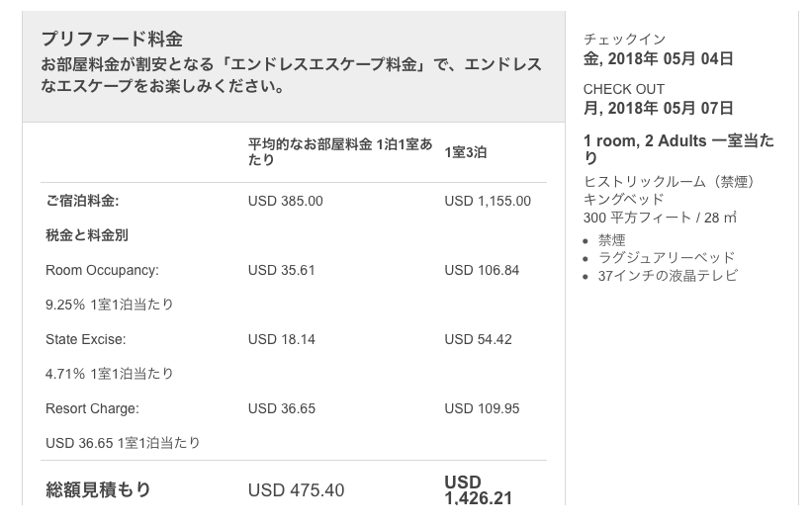Click the resort charge total USD 109.95
The height and width of the screenshot is (527, 812).
point(482,408)
